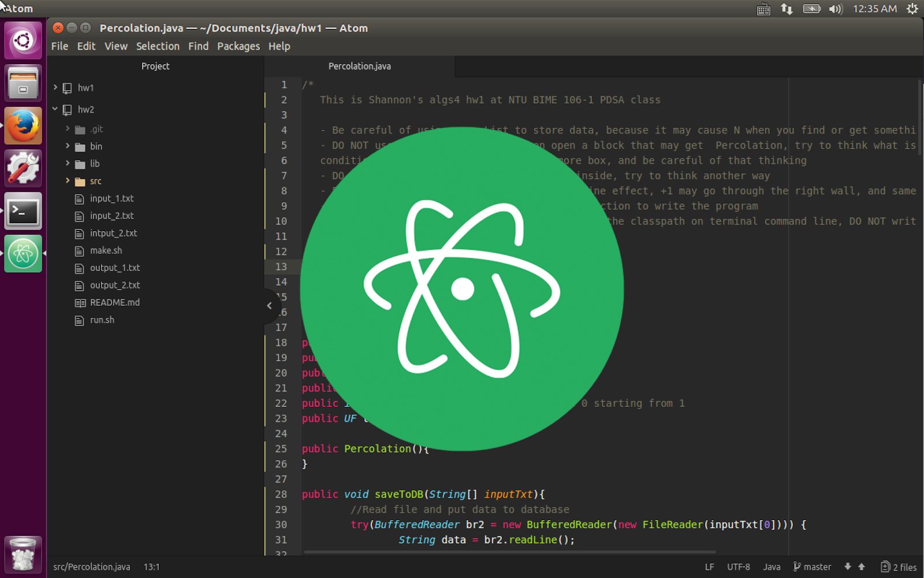Hide the tree view with the collapse chevron

pyautogui.click(x=270, y=305)
